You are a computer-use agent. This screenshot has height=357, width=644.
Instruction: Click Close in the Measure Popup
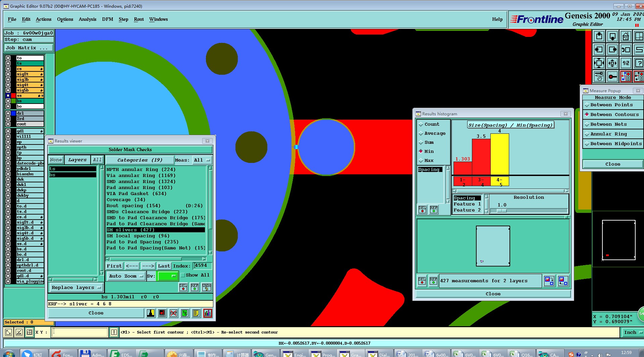click(613, 164)
